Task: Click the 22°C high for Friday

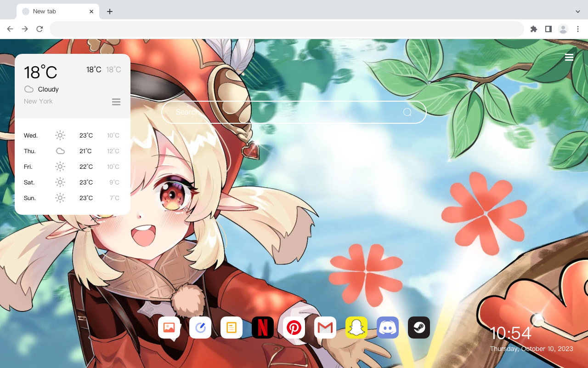Action: 86,167
